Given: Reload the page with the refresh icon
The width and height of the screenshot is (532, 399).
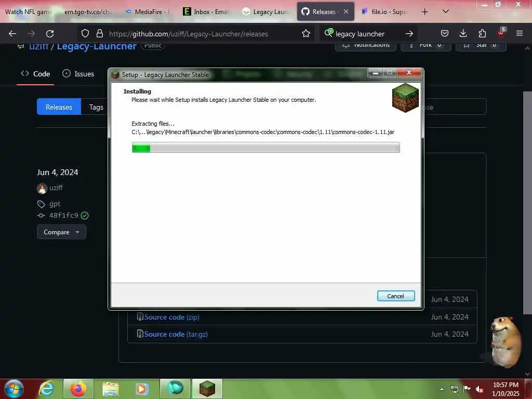Looking at the screenshot, I should point(50,34).
